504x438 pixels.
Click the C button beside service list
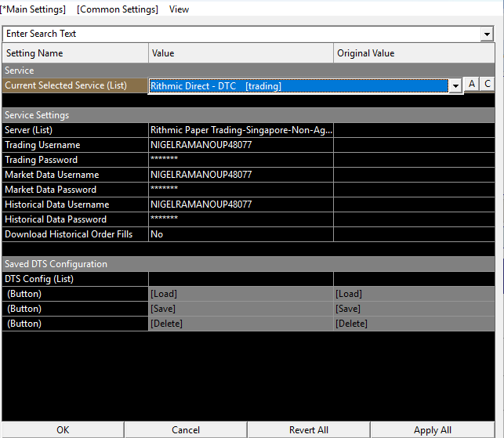point(488,84)
